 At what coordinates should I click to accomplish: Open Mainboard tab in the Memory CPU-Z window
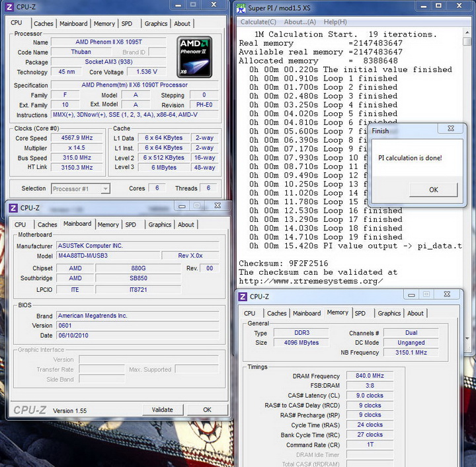[x=307, y=313]
